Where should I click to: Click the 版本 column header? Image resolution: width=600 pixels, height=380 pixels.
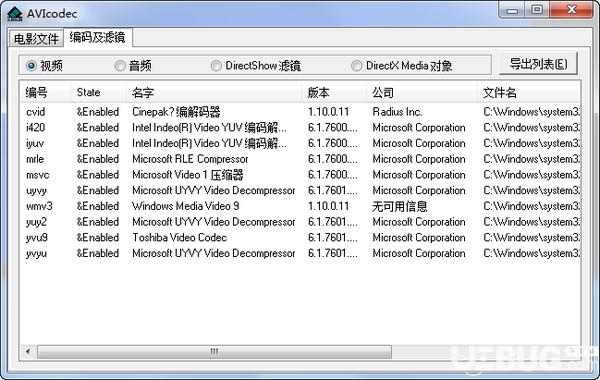pos(334,92)
